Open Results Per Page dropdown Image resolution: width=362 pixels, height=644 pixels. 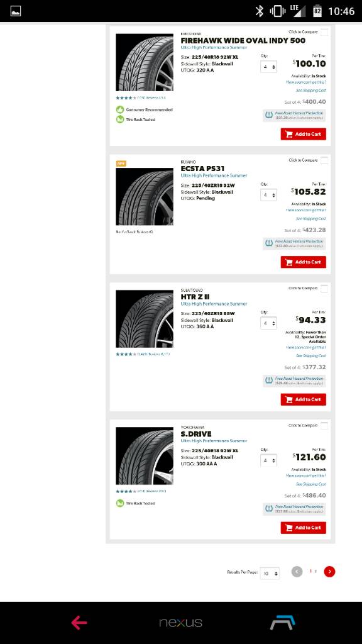(270, 573)
